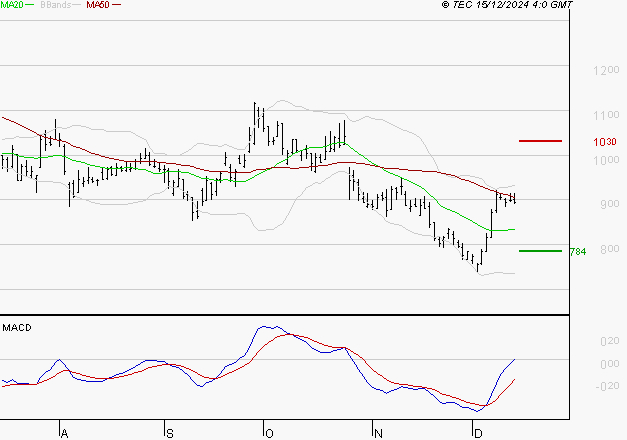Click the MA50 legend label
This screenshot has width=627, height=440.
[x=98, y=5]
